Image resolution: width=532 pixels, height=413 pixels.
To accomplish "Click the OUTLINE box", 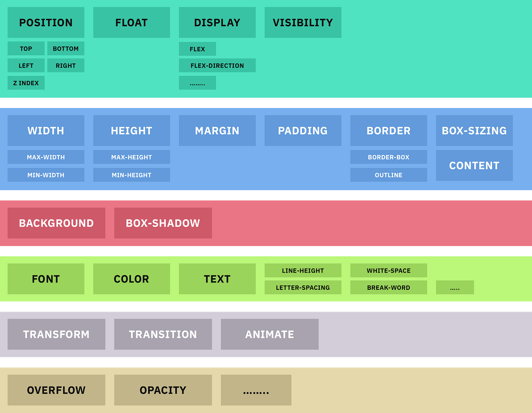I will [389, 175].
